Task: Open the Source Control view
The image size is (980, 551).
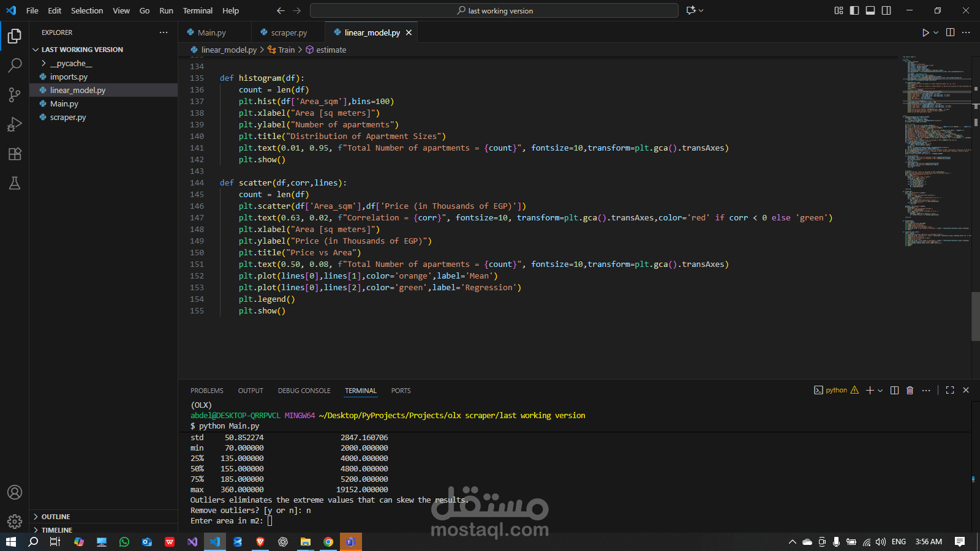Action: pyautogui.click(x=15, y=94)
